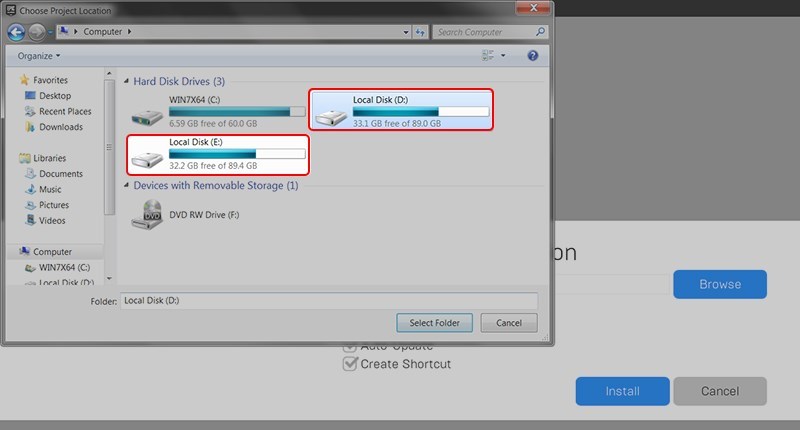Screen dimensions: 800x430
Task: Select Local Disk (E:) drive
Action: point(218,155)
